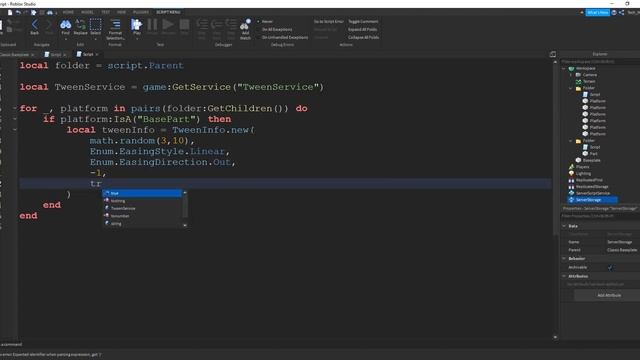Open the MODEL ribbon tab

tap(87, 12)
